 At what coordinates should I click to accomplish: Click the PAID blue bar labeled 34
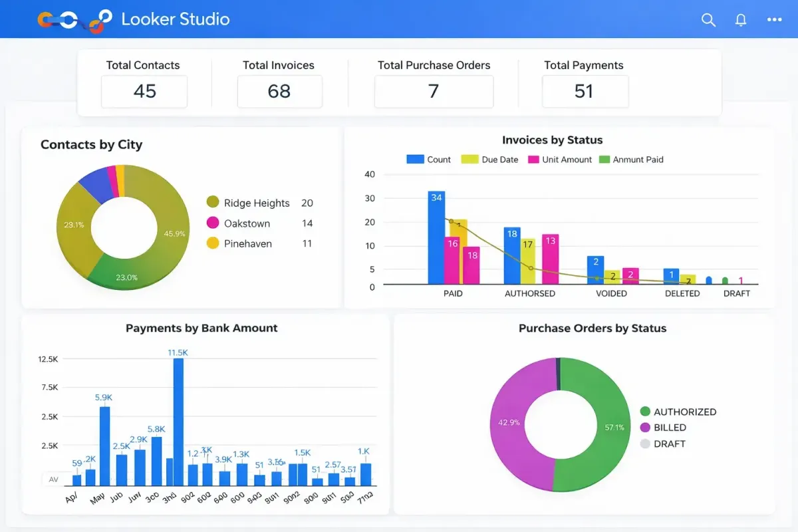click(x=436, y=238)
